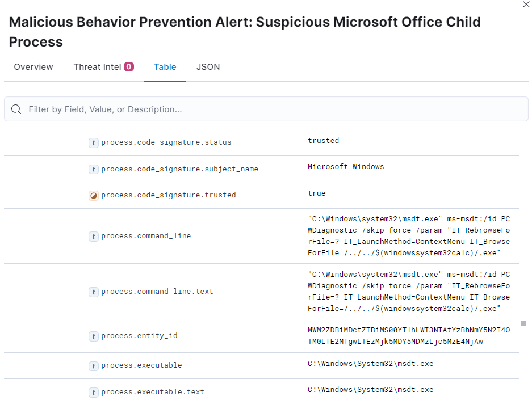Click the type icon for process.entity_id
532x417 pixels.
point(93,336)
